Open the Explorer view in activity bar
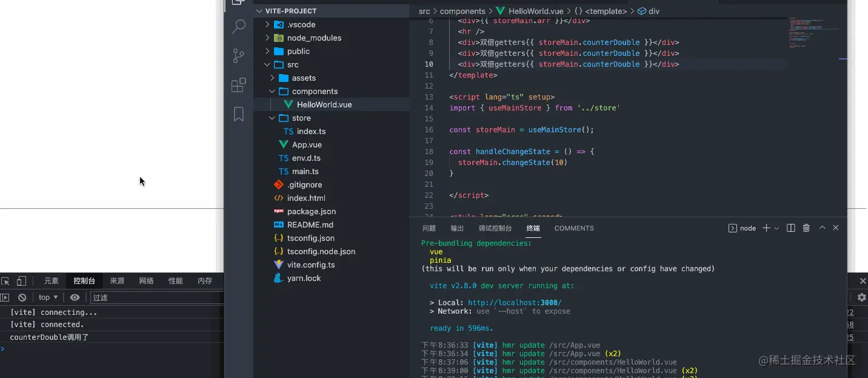 tap(239, 3)
